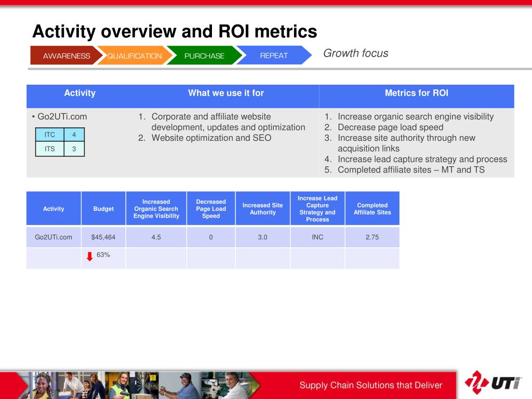532x399 pixels.
Task: Click the 4.5 value cell
Action: 156,237
